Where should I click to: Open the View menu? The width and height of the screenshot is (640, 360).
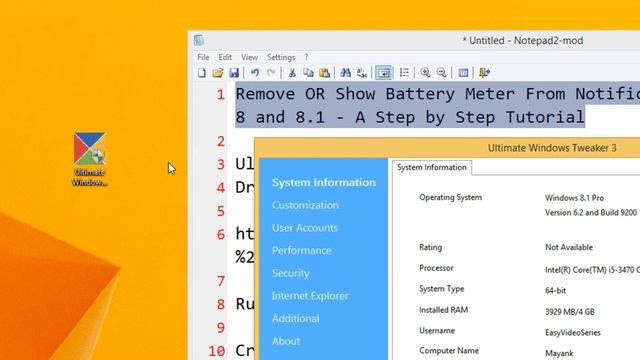[x=249, y=57]
